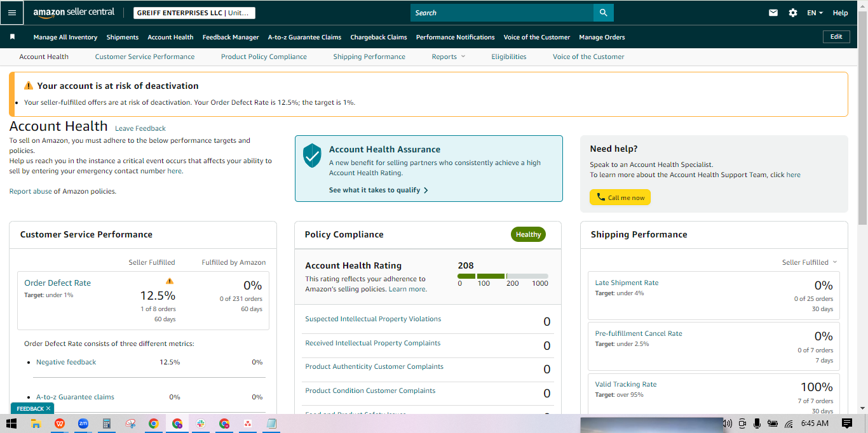Open the EN language dropdown

[x=815, y=13]
